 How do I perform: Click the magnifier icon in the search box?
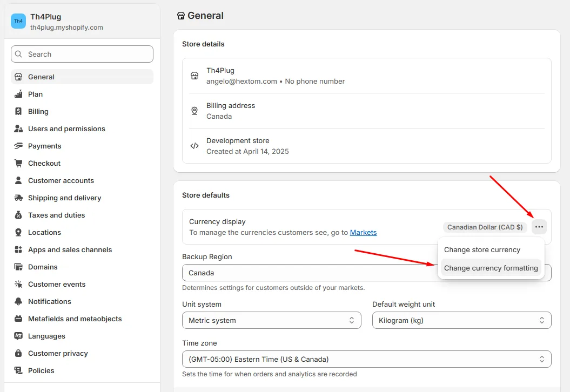click(18, 54)
